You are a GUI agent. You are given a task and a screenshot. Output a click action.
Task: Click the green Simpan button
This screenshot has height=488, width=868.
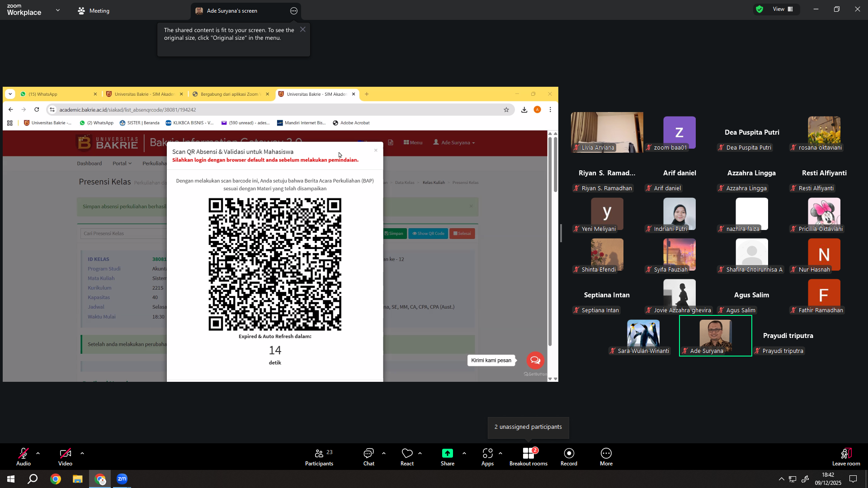point(394,234)
